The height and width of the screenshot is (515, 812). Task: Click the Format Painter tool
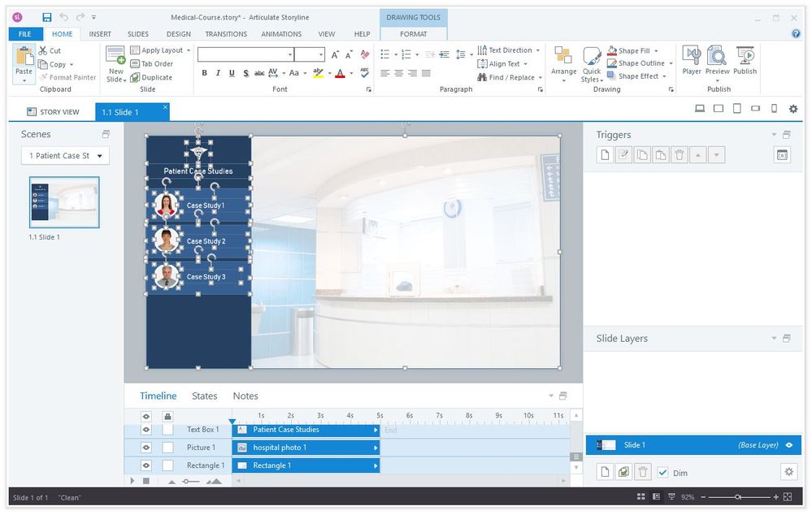point(67,77)
